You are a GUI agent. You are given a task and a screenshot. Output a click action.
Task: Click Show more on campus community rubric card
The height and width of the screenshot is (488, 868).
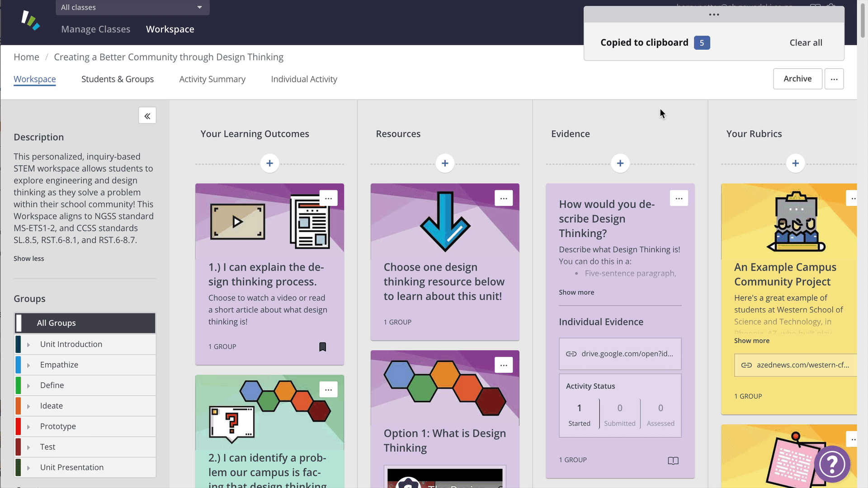click(x=751, y=341)
